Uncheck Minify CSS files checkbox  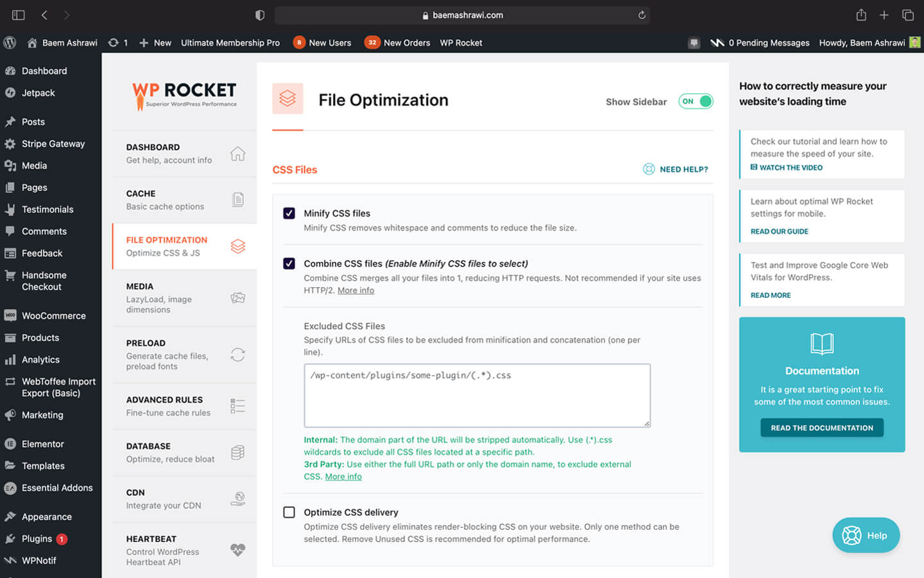coord(289,213)
